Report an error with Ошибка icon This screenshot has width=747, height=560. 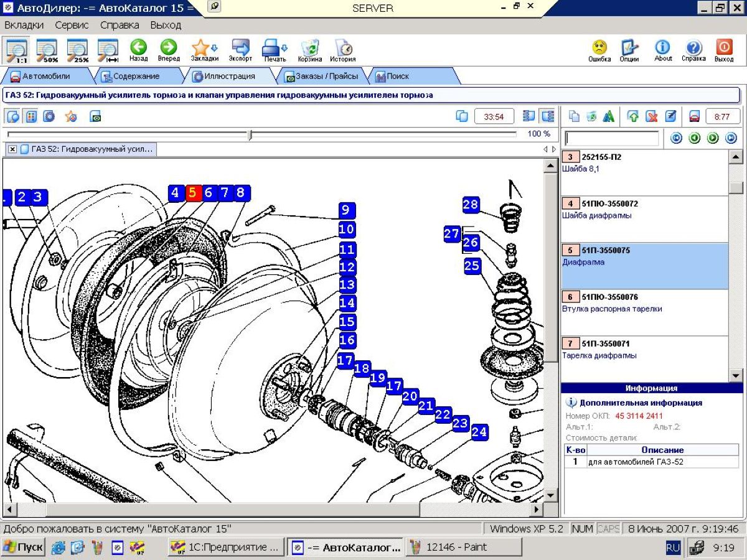pyautogui.click(x=599, y=50)
